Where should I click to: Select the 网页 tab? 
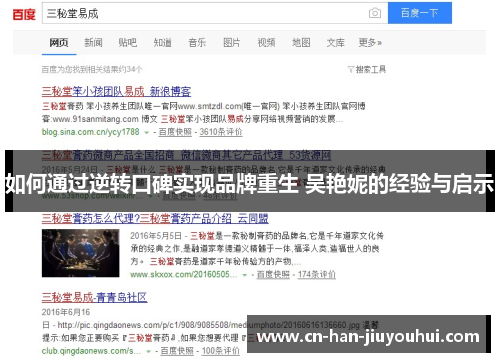click(x=59, y=43)
